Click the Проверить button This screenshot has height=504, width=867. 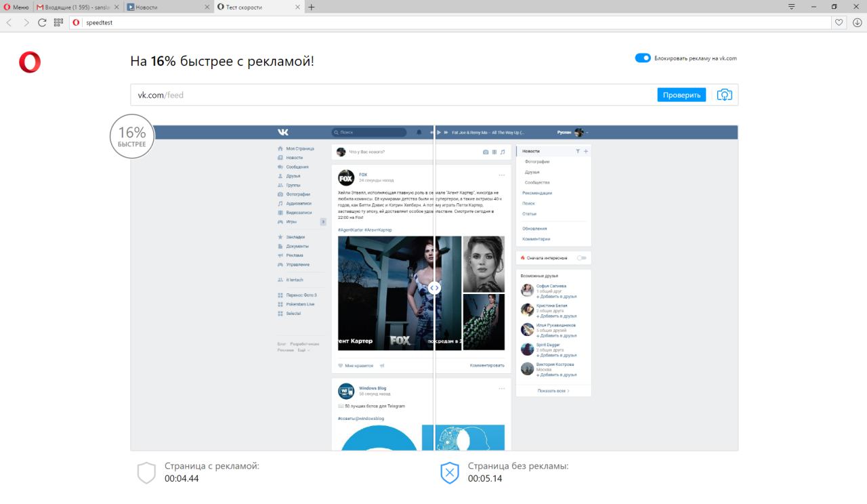(681, 95)
